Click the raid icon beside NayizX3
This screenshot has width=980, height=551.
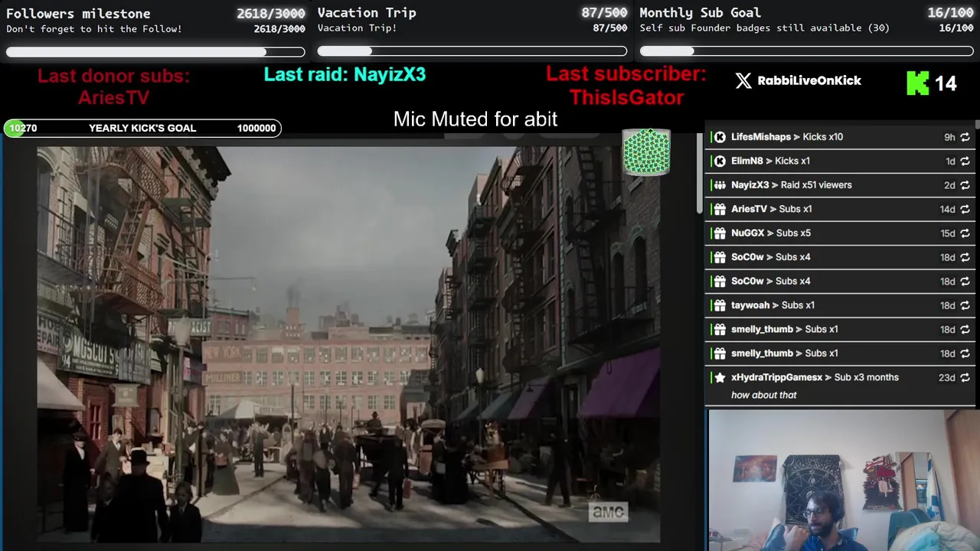coord(720,185)
